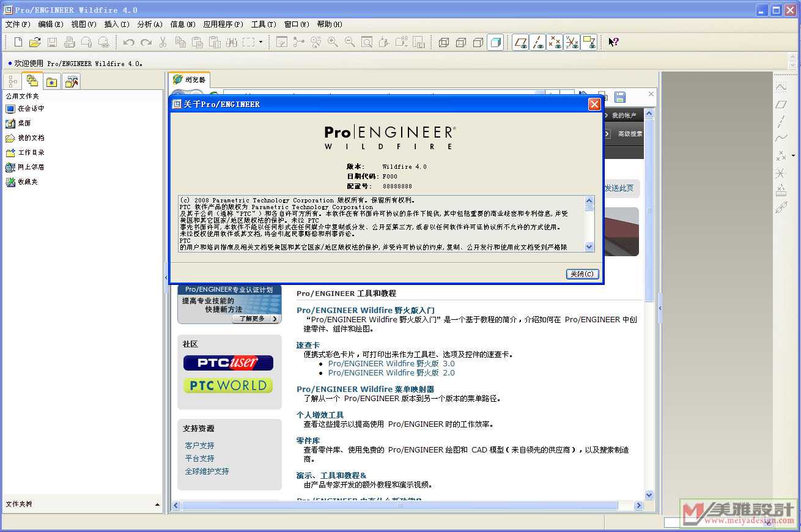
Task: Click the Datum Plane tool in right toolbar
Action: 781,105
